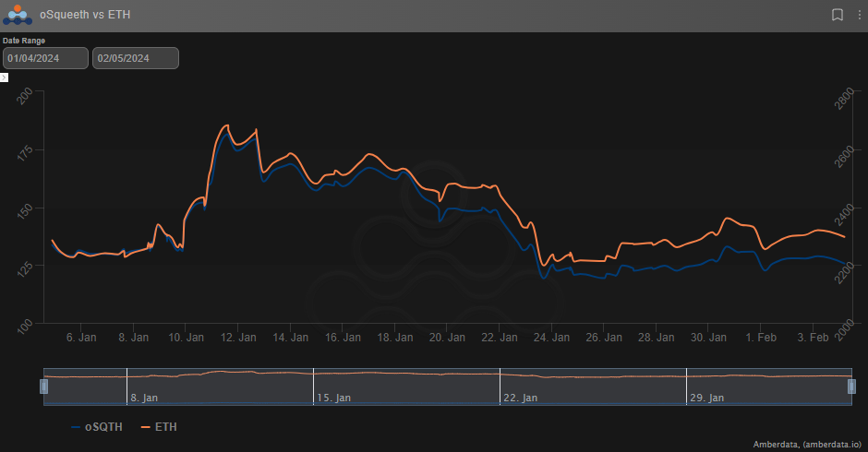The width and height of the screenshot is (868, 452).
Task: Click the oSqueeth vs ETH title
Action: point(85,15)
